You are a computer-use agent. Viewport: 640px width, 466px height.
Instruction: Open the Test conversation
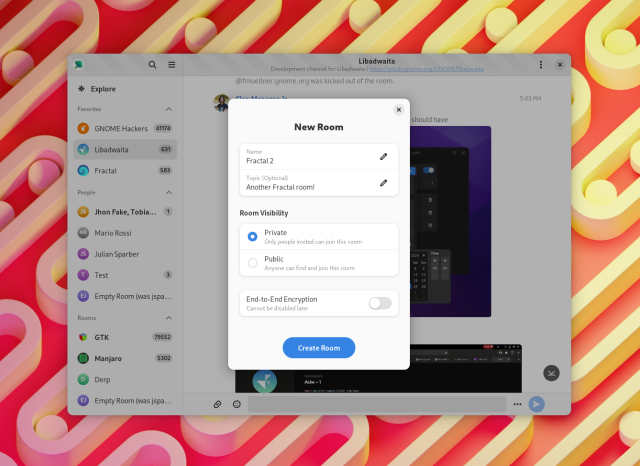click(x=125, y=275)
